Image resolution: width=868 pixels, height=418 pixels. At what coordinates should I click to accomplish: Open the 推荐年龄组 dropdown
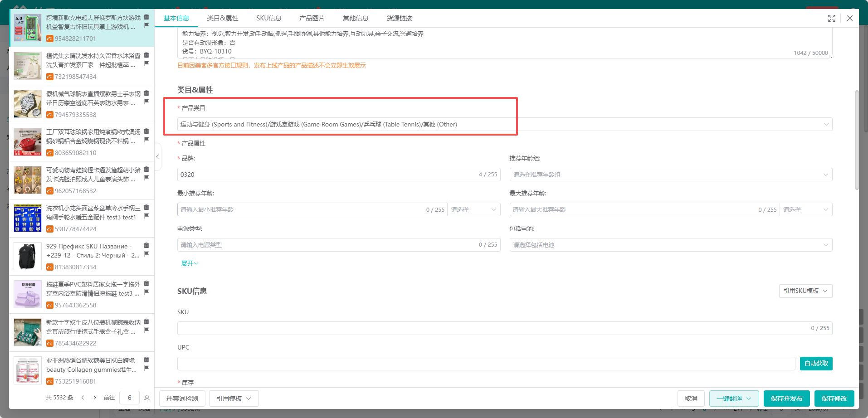(x=671, y=175)
